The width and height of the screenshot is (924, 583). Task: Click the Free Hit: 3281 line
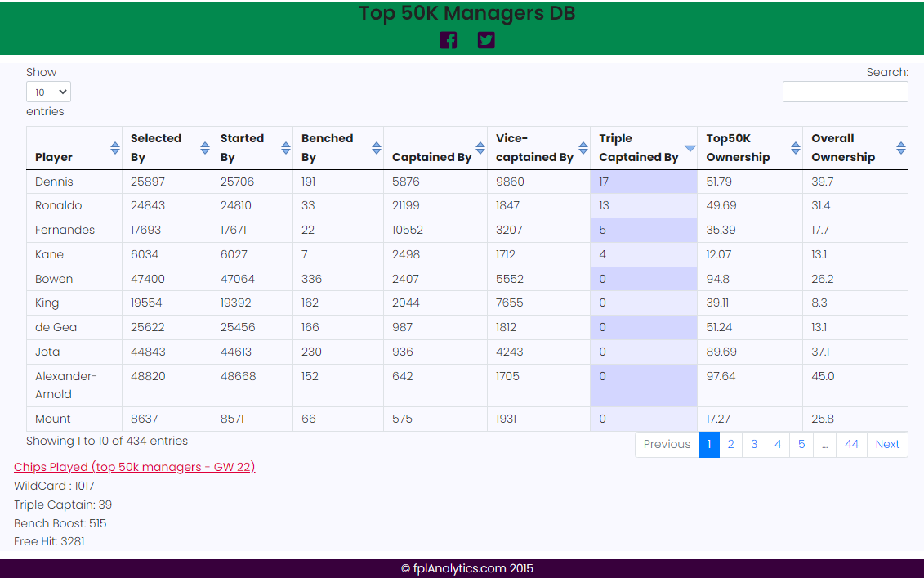[x=50, y=541]
